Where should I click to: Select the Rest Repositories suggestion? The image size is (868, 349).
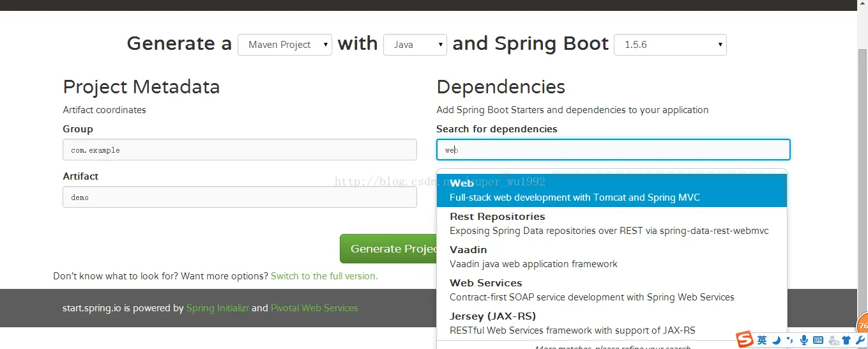pos(612,224)
